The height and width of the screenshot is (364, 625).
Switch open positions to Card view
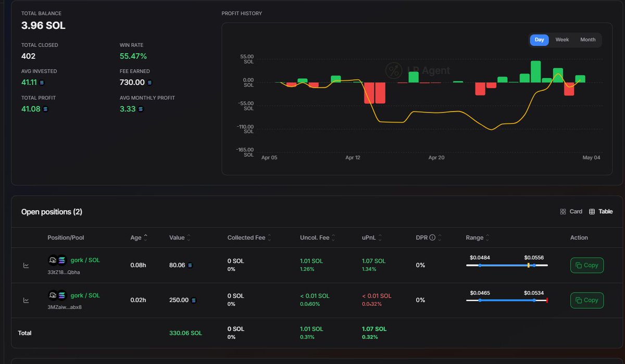click(571, 211)
